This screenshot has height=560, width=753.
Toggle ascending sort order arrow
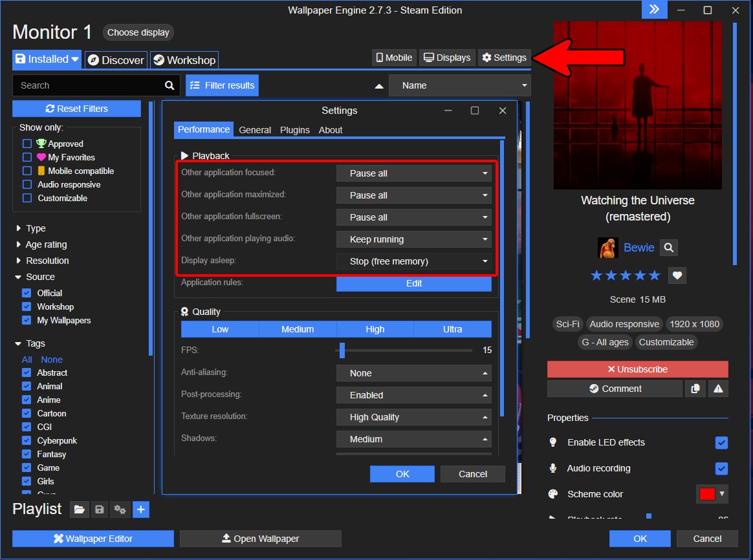click(x=379, y=86)
